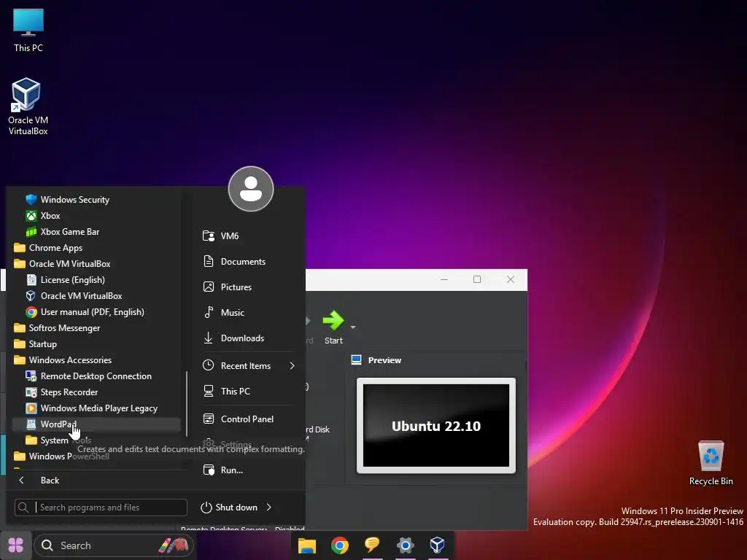
Task: Switch to VirtualBox on the taskbar
Action: (438, 545)
